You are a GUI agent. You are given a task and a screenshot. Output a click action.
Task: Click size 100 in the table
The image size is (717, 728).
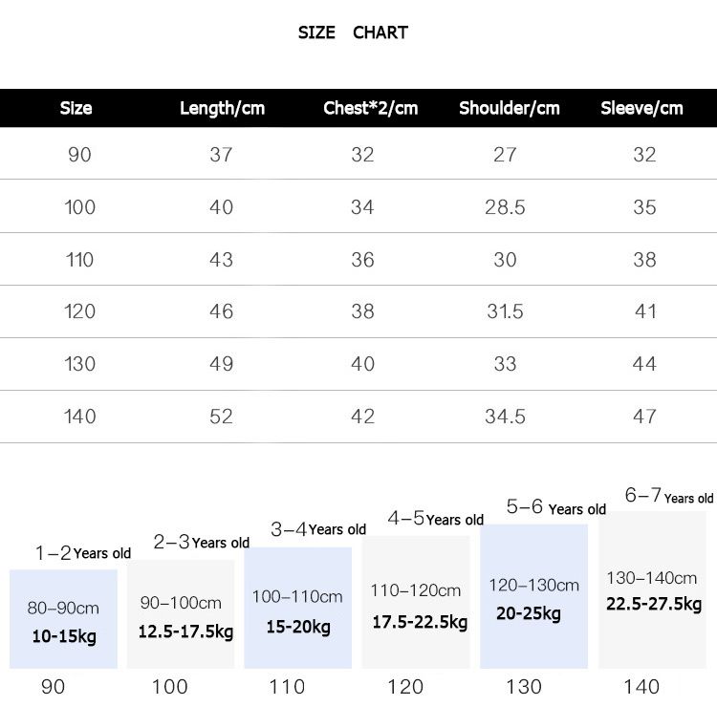tap(80, 207)
